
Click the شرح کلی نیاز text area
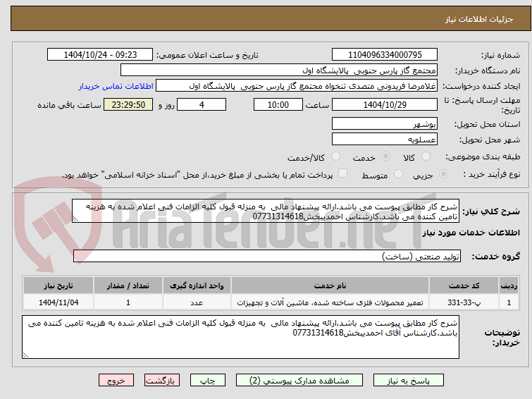click(x=266, y=211)
